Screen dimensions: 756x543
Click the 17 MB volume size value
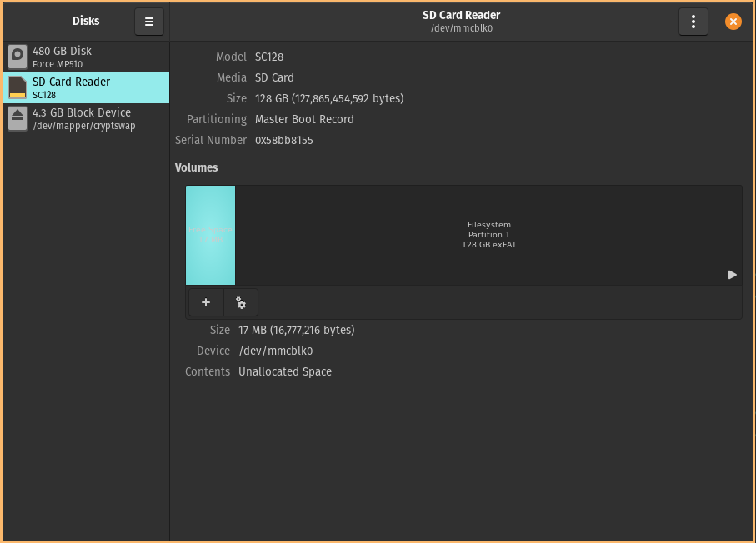point(296,330)
